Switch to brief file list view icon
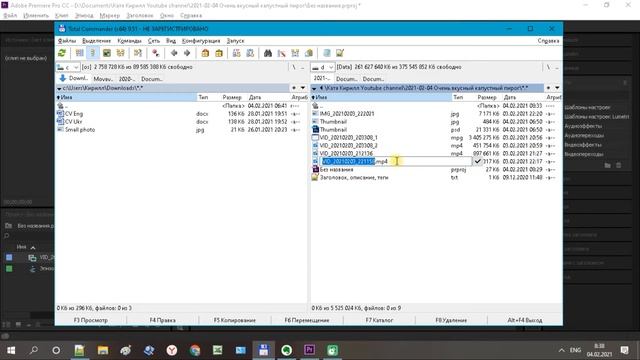 pyautogui.click(x=80, y=53)
